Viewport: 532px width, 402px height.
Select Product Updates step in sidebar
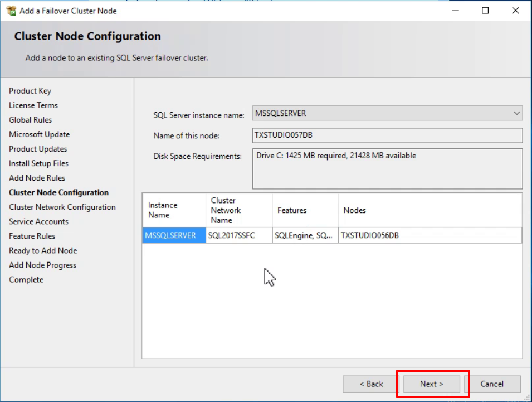point(38,149)
